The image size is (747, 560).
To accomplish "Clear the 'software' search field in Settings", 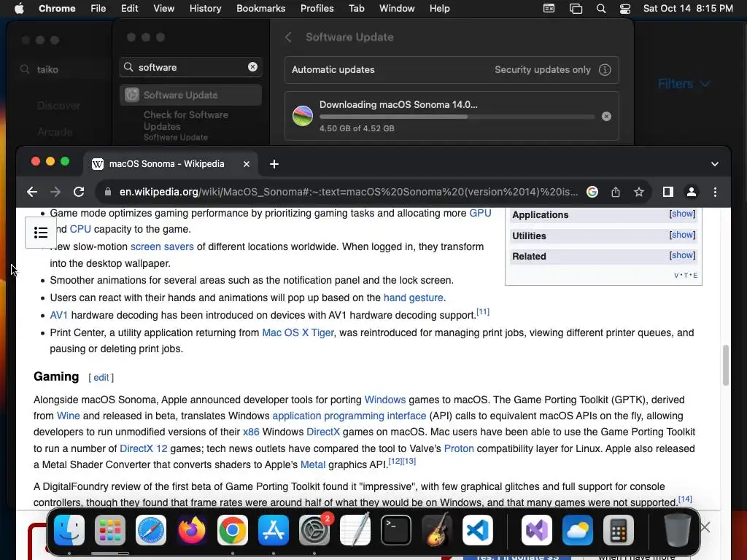I will coord(252,67).
